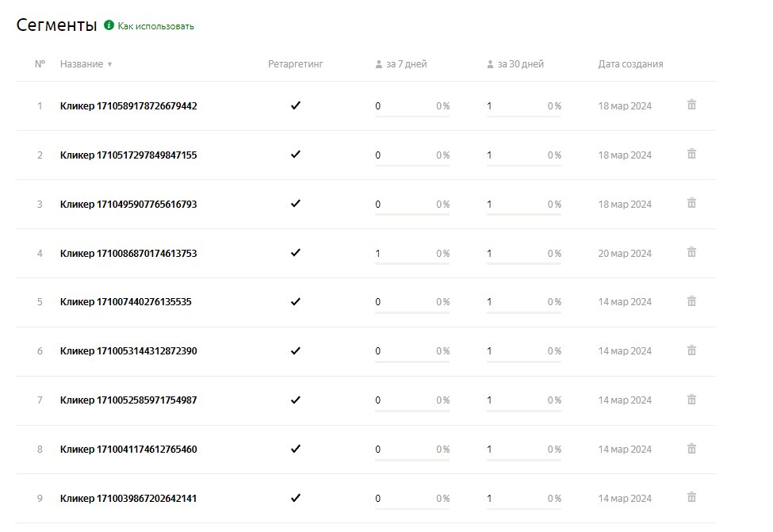Click 30-day value 1 in row 6
Image resolution: width=773 pixels, height=532 pixels.
(489, 351)
